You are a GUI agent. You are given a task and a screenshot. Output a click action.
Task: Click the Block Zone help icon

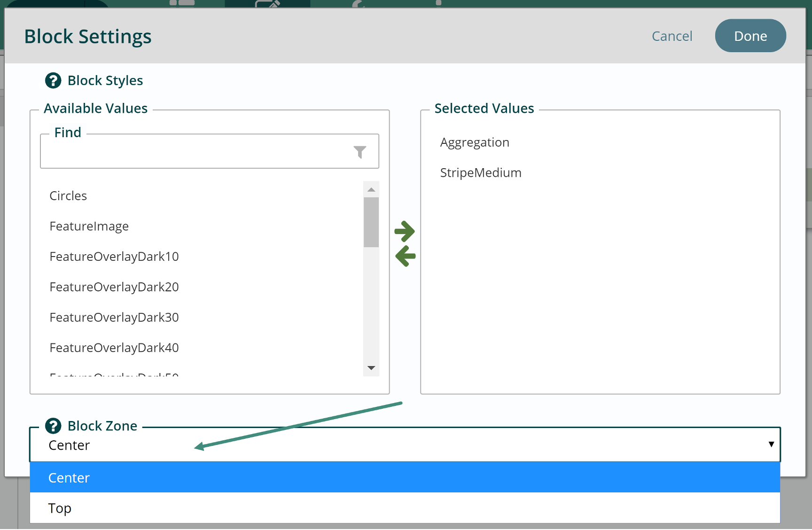pyautogui.click(x=53, y=426)
